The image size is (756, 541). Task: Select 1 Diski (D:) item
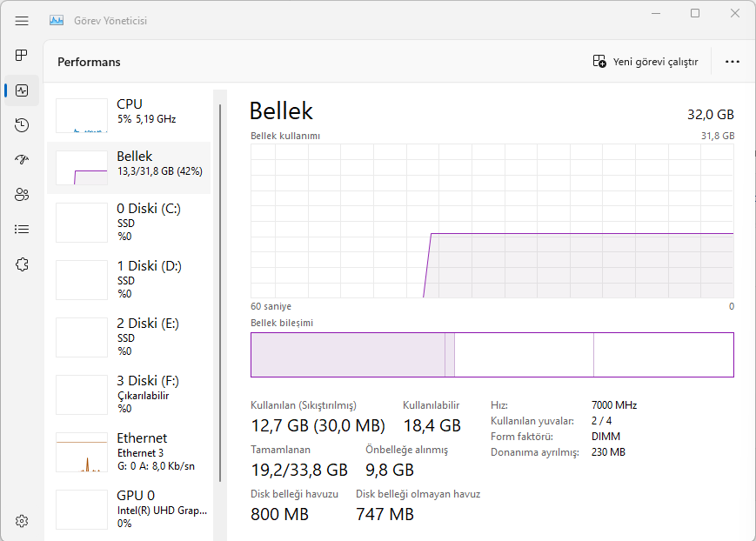tap(129, 279)
